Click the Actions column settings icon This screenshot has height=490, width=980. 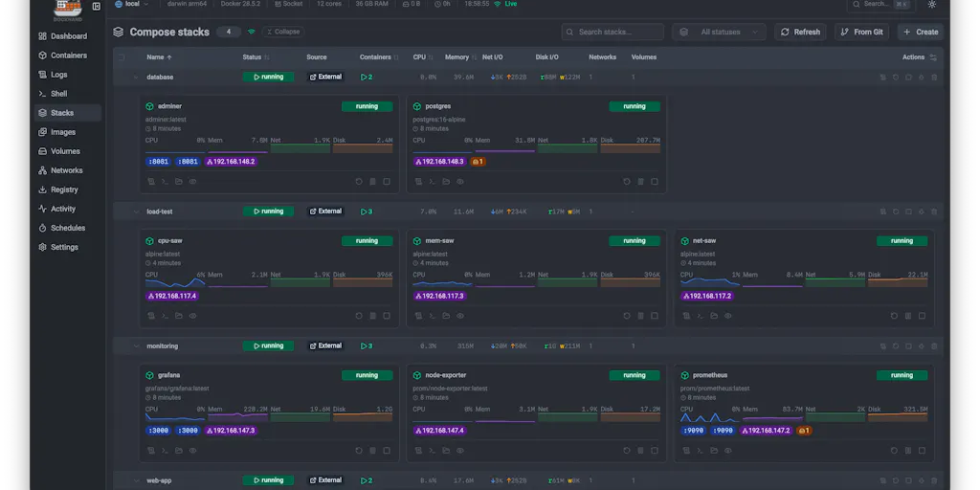click(x=933, y=57)
